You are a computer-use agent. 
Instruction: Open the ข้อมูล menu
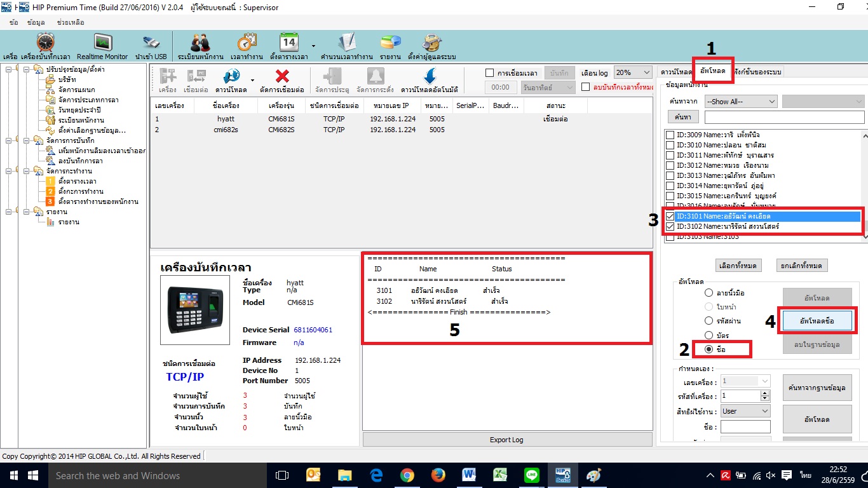click(x=35, y=22)
